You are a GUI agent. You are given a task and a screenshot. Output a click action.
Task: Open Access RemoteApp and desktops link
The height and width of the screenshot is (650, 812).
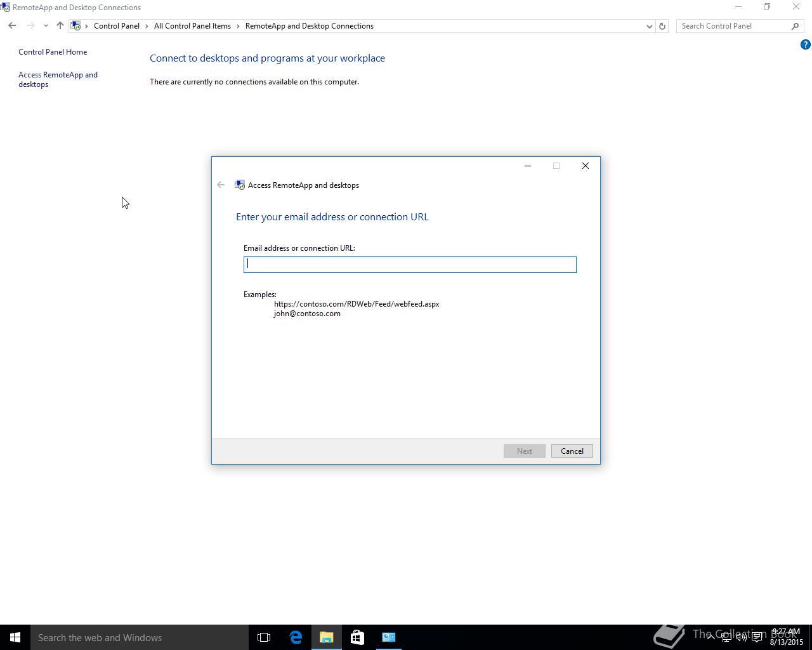pos(58,79)
